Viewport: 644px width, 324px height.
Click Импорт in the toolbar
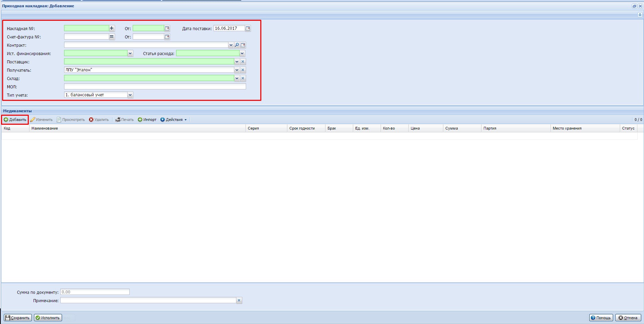[147, 120]
